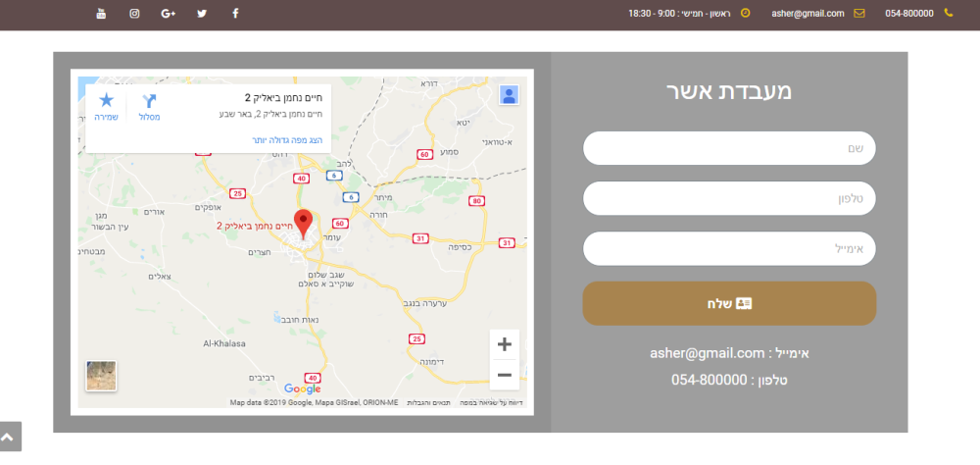Click the name (שם) input field
The width and height of the screenshot is (980, 465).
pyautogui.click(x=729, y=148)
